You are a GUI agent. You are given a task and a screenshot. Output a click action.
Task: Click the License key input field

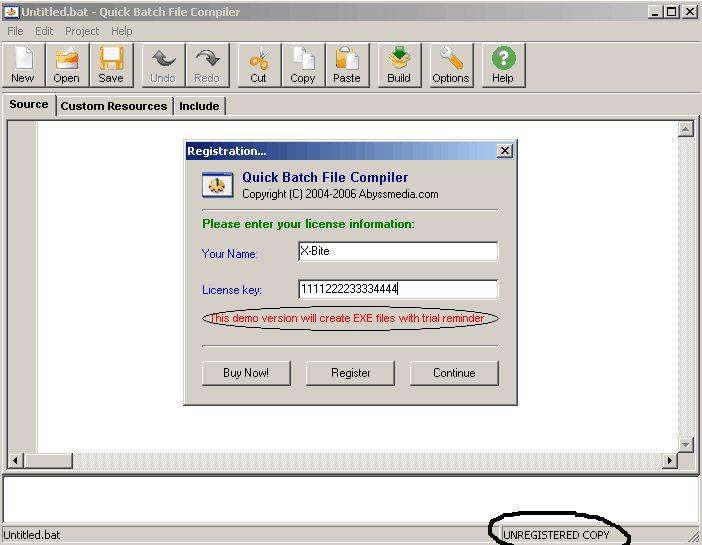click(x=398, y=289)
